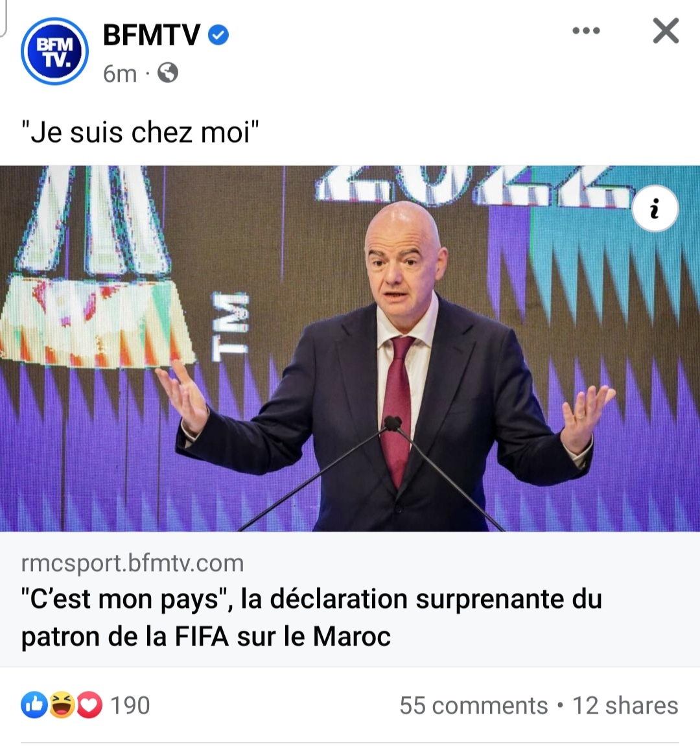Click the blue verified badge next to BFMTV
The height and width of the screenshot is (748, 700).
point(218,35)
